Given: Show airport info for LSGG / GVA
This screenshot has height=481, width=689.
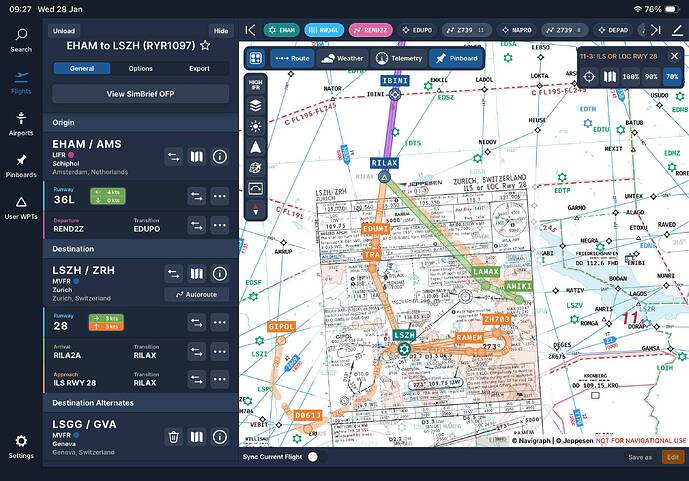Looking at the screenshot, I should click(220, 437).
